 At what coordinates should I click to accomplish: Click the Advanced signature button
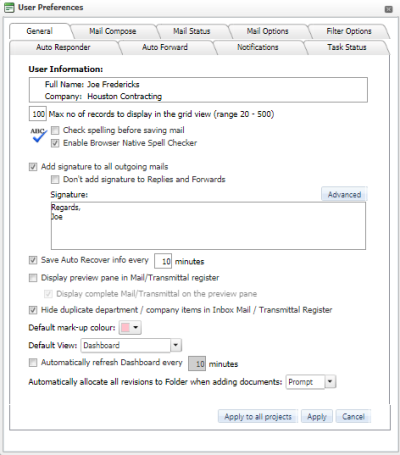pos(344,194)
